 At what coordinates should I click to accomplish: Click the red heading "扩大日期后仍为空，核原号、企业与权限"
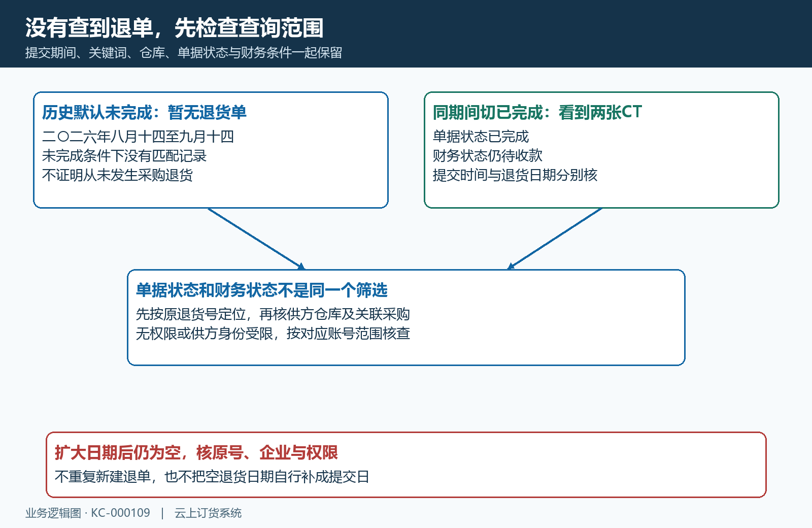pyautogui.click(x=196, y=452)
